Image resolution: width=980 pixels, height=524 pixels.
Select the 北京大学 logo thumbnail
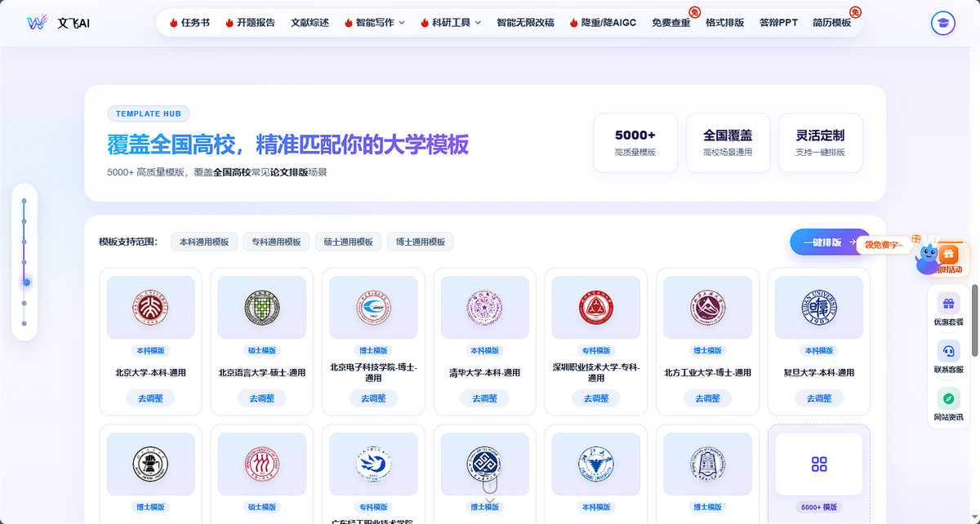150,307
